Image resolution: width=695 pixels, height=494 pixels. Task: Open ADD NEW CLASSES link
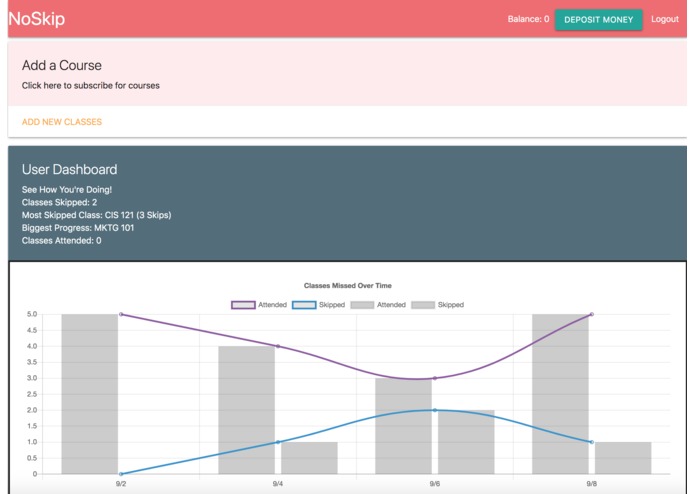[x=62, y=122]
